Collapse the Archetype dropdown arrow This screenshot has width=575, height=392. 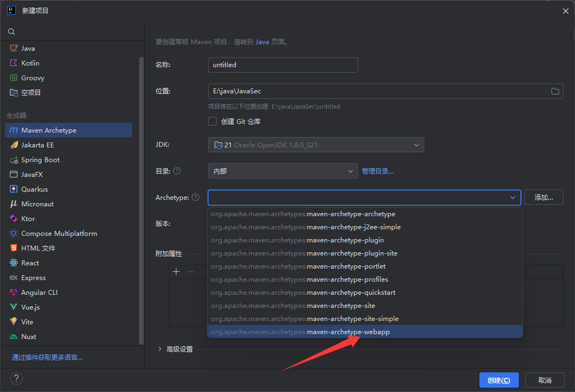(513, 198)
